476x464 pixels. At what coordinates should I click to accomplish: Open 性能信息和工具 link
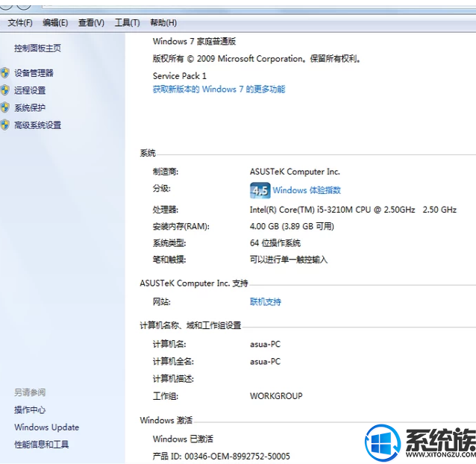pyautogui.click(x=42, y=445)
